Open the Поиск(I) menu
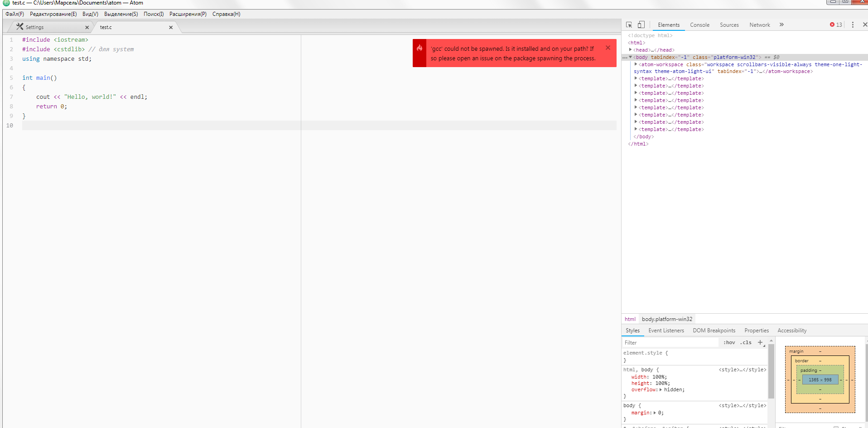 pyautogui.click(x=154, y=14)
